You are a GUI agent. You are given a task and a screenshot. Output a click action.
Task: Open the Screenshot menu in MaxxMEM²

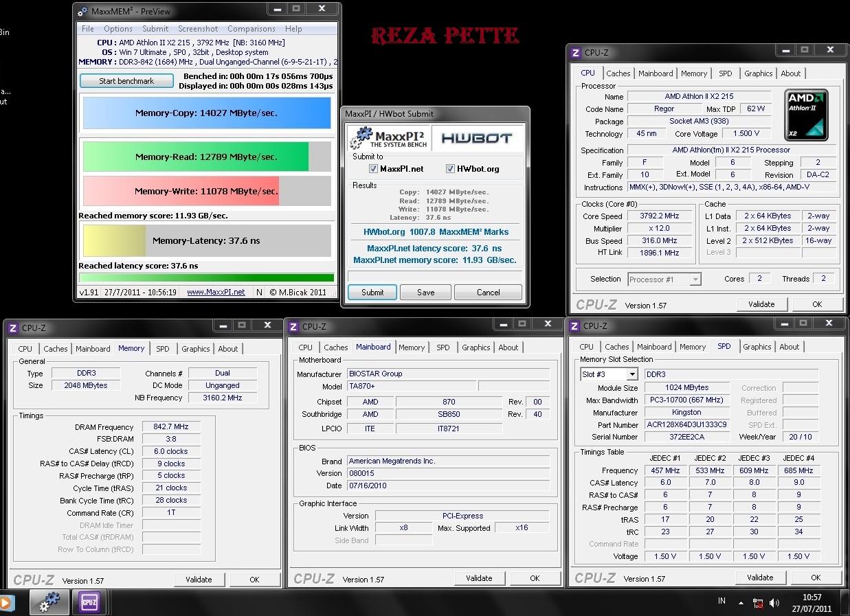tap(198, 29)
